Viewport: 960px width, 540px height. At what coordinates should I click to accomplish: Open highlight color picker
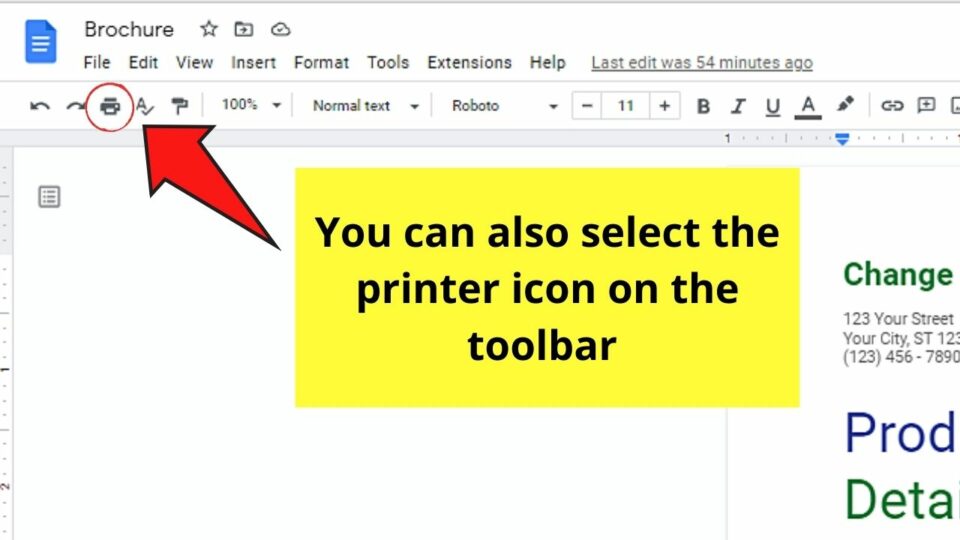[845, 105]
